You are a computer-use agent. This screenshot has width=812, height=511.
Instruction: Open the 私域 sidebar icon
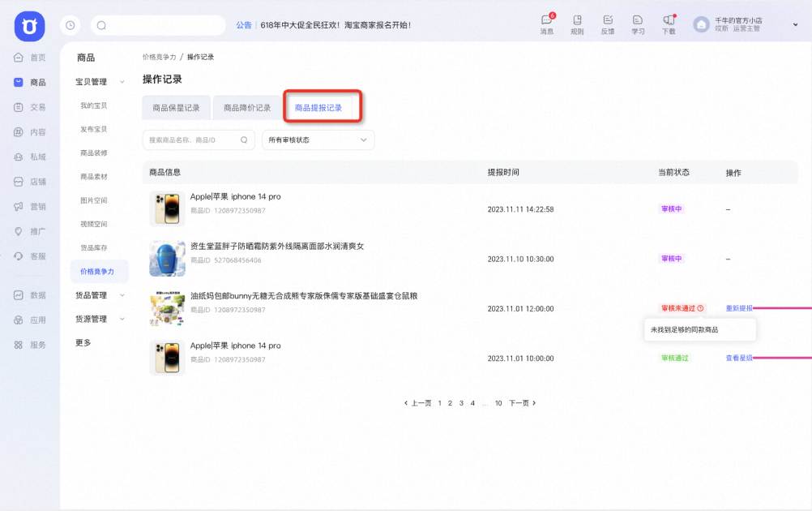click(x=18, y=157)
